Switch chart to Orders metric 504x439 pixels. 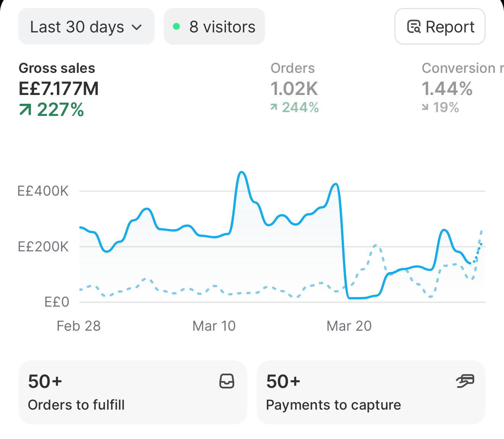point(294,88)
